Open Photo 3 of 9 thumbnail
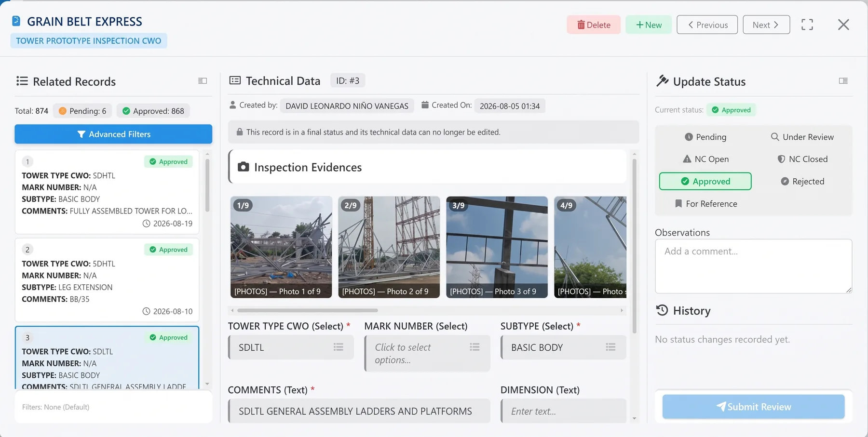The height and width of the screenshot is (437, 868). tap(497, 247)
